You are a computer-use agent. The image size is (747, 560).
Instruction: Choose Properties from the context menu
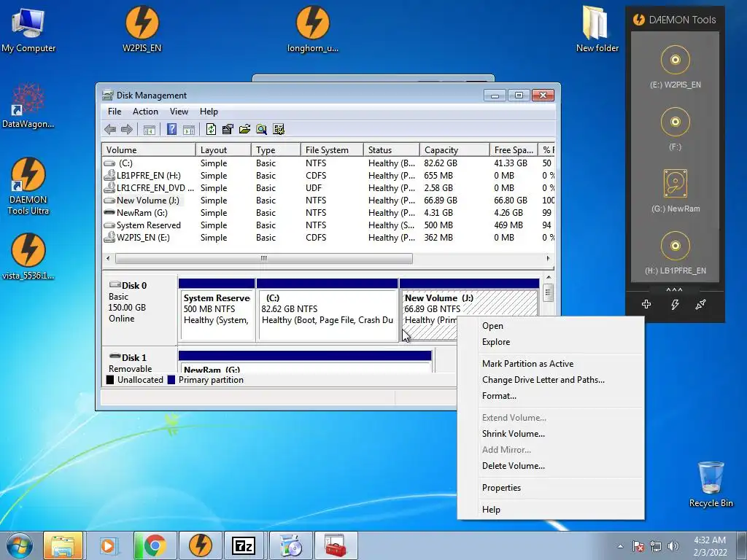pyautogui.click(x=551, y=488)
